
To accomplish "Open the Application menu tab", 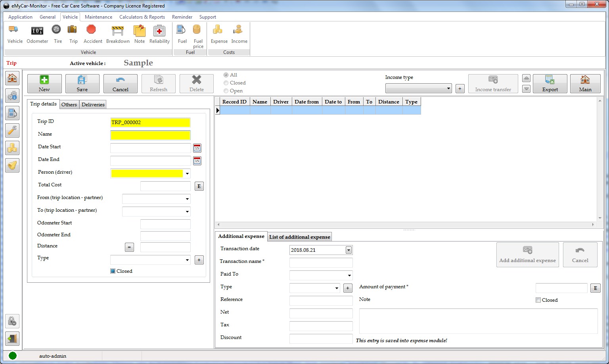I will point(20,17).
